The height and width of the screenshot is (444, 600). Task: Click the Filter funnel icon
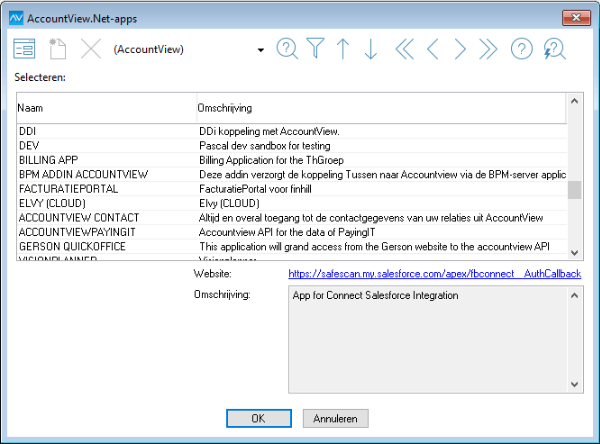tap(315, 48)
